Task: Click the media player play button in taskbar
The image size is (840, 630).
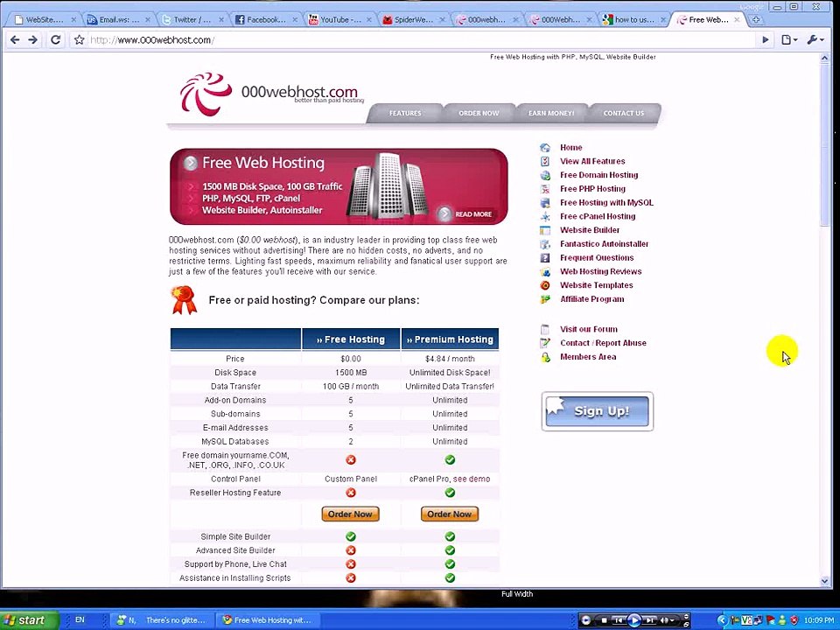Action: coord(633,620)
